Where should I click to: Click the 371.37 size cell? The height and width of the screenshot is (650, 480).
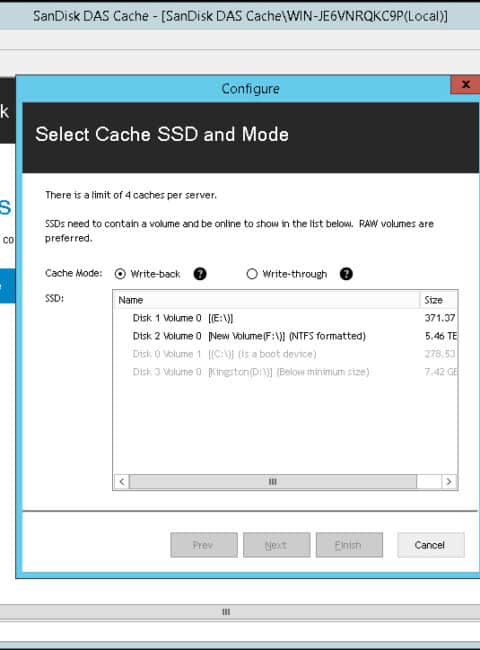440,318
